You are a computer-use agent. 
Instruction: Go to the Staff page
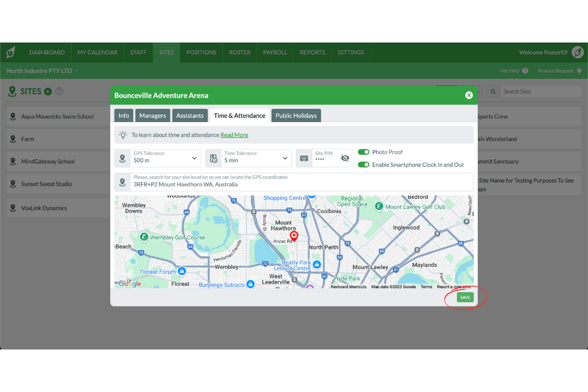[x=138, y=52]
